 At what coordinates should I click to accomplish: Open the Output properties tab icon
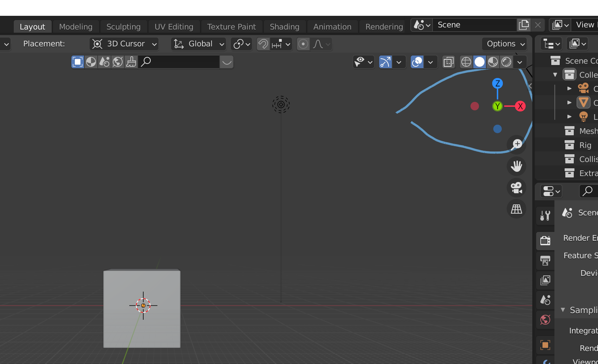point(545,261)
